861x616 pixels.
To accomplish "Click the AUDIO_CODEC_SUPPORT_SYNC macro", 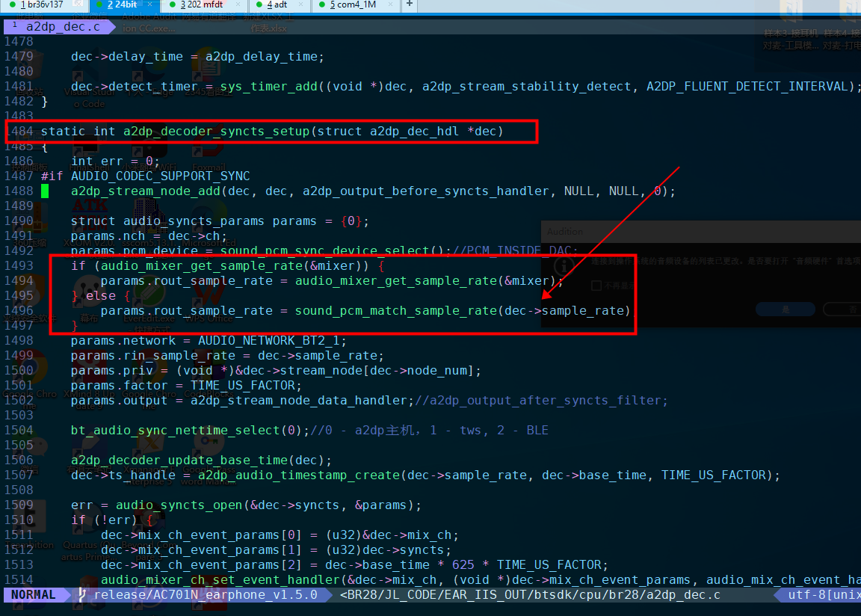I will point(161,176).
